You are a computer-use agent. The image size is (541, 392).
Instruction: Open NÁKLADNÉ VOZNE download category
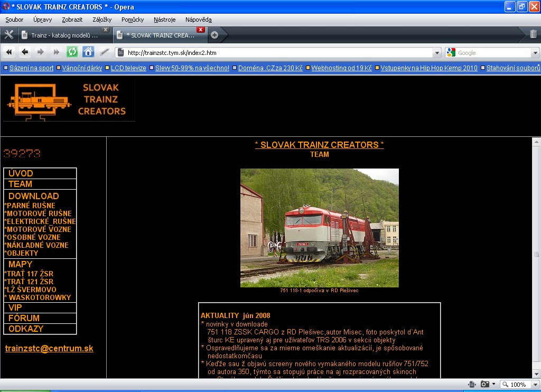coord(36,245)
